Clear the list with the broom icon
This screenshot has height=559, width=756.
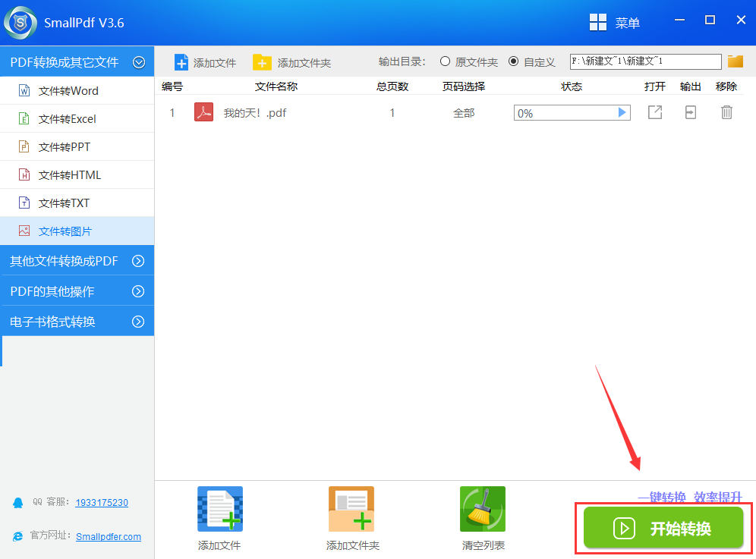tap(483, 509)
